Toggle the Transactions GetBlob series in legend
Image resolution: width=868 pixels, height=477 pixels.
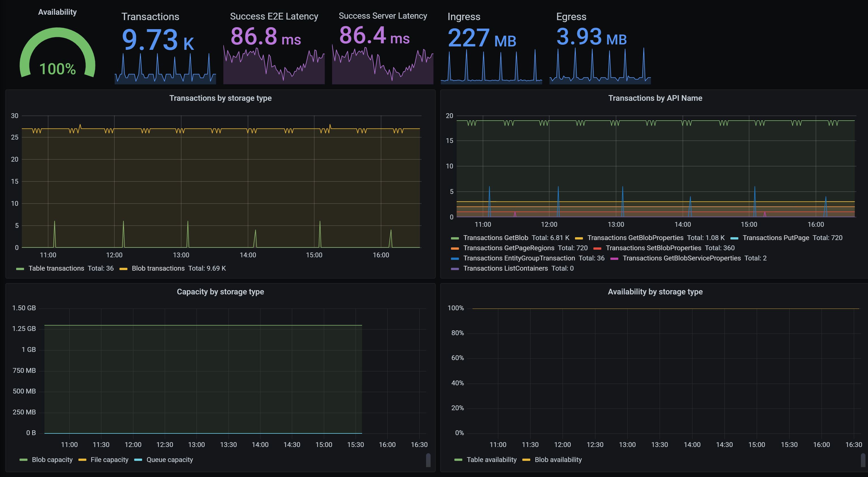(x=495, y=238)
